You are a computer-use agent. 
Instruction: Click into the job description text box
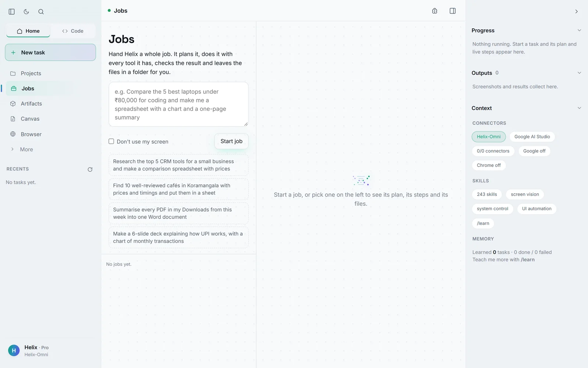tap(178, 104)
